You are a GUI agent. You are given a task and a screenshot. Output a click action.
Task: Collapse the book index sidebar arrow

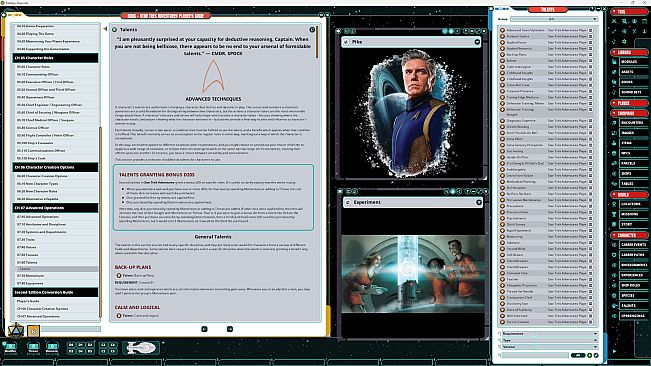click(105, 29)
